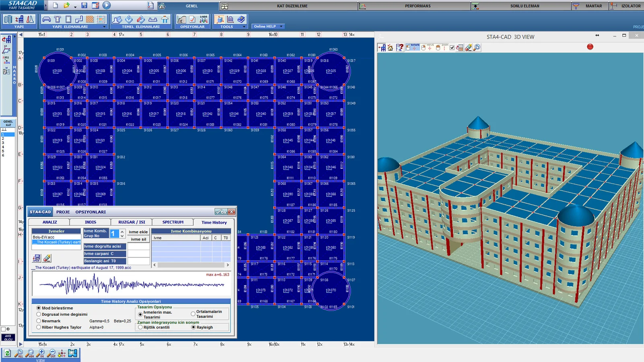Click Zoom ALL in the VIEW toolbar
This screenshot has height=362, width=644.
[19, 354]
